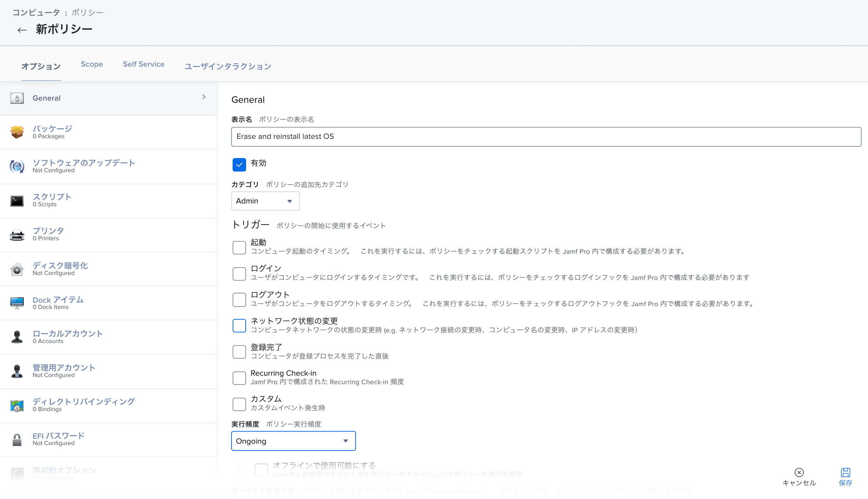Open the ユーザインタラクション tab
Screen dimensions: 868x499
(x=228, y=66)
